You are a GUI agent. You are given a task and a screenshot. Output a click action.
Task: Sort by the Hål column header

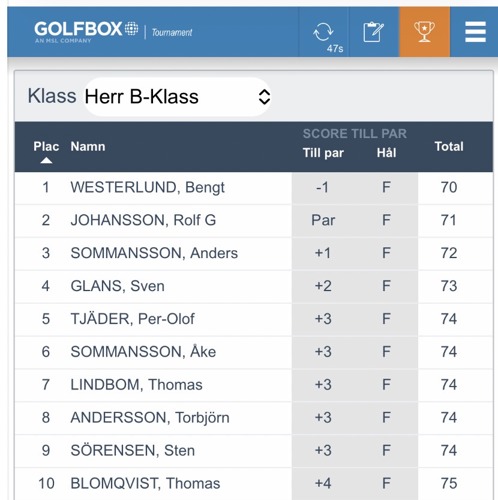(386, 153)
